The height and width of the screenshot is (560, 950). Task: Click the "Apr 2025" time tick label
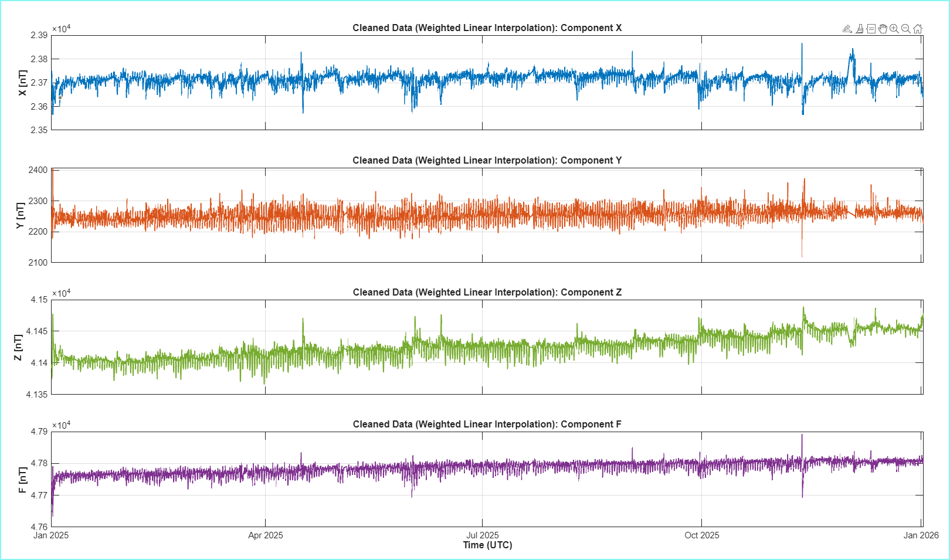point(266,535)
